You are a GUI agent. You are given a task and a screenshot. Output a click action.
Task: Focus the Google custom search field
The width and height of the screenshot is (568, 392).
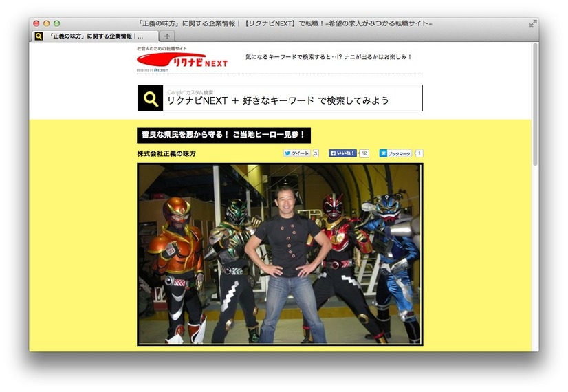click(x=292, y=98)
